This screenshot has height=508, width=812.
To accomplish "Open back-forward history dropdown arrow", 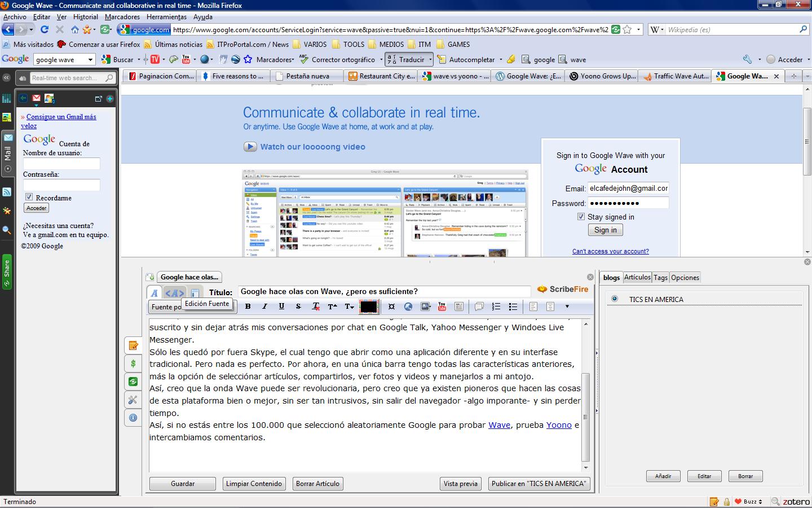I will [32, 29].
